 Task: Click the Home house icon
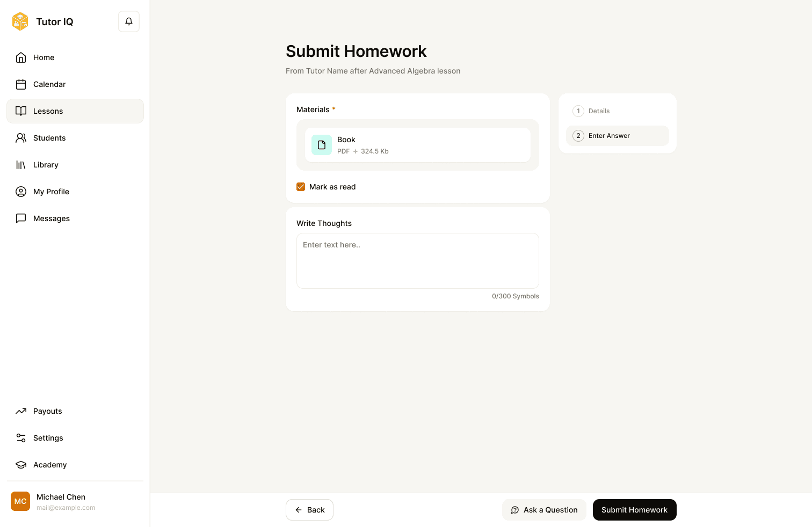pyautogui.click(x=21, y=57)
